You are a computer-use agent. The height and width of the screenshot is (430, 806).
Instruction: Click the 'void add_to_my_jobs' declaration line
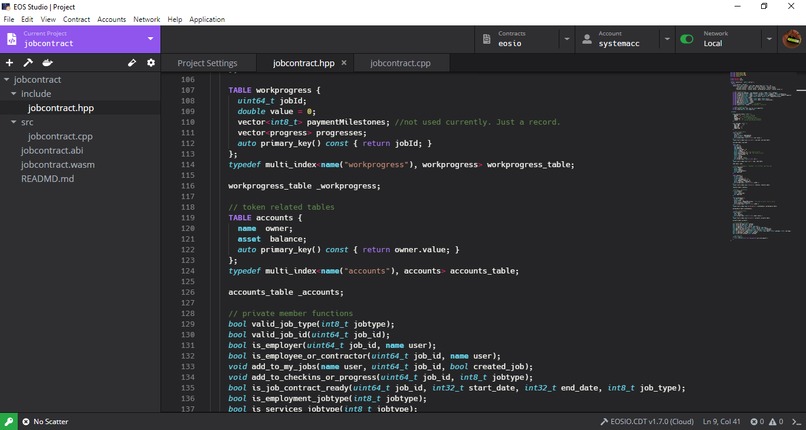pos(381,367)
